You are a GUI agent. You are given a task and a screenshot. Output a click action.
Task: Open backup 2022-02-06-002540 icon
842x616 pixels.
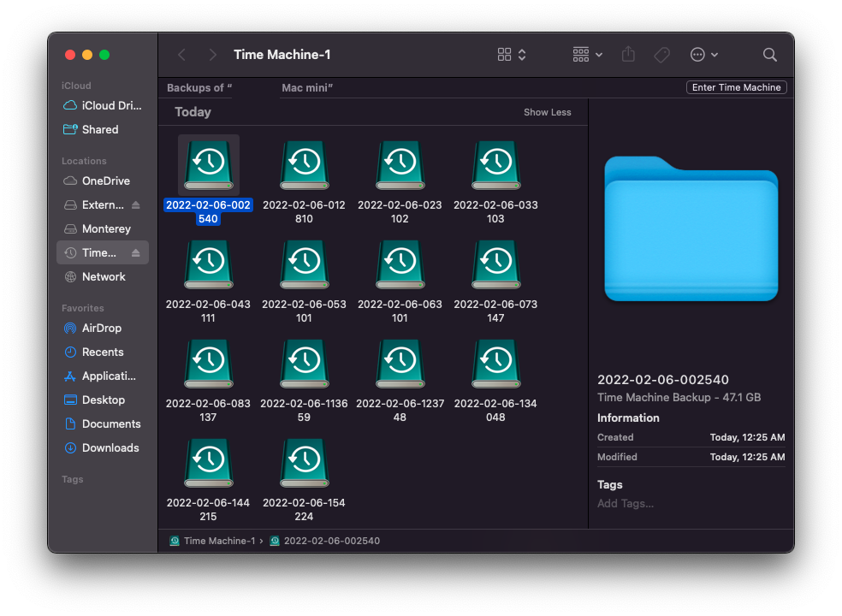[x=208, y=165]
